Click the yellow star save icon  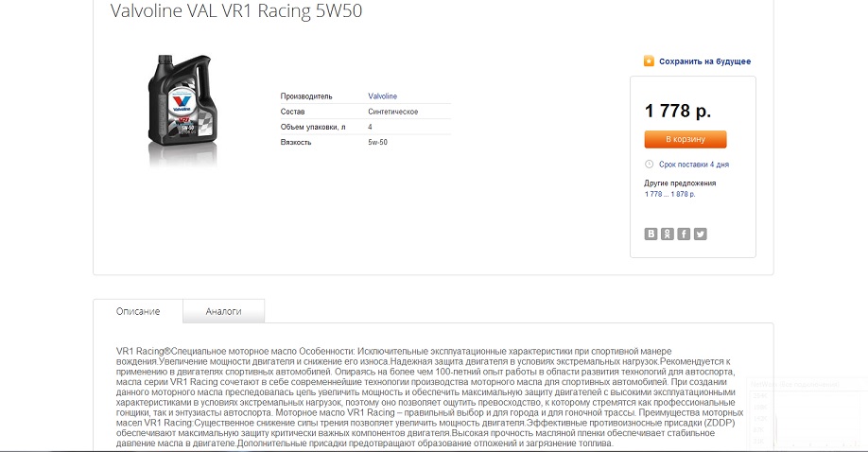(649, 61)
